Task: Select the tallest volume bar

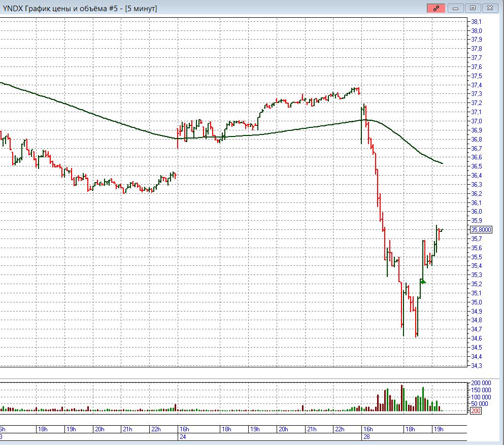Action: pos(402,398)
